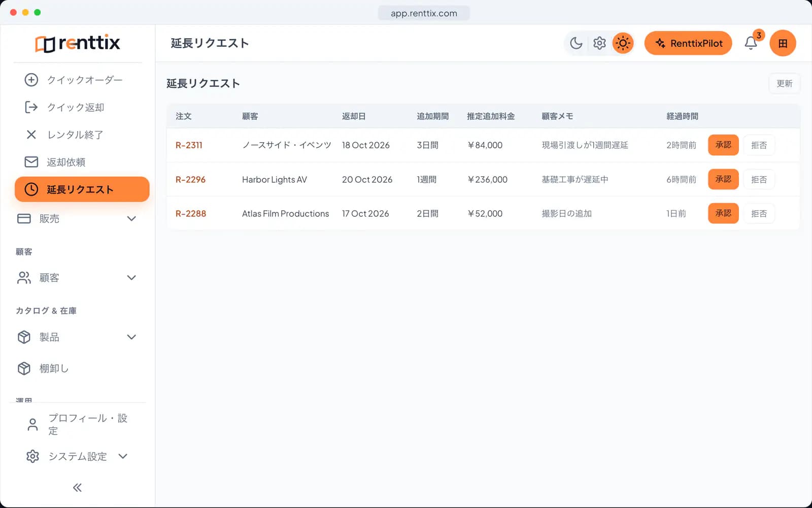Expand システム設定 dropdown

pos(77,456)
